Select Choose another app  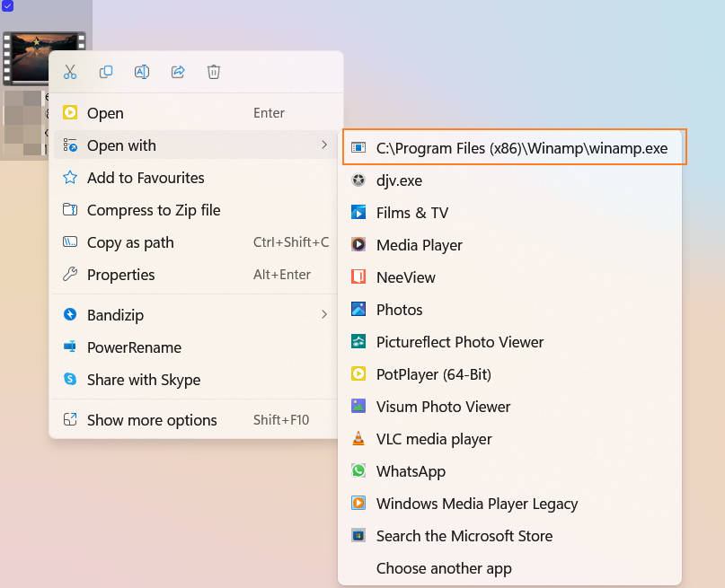tap(510, 568)
